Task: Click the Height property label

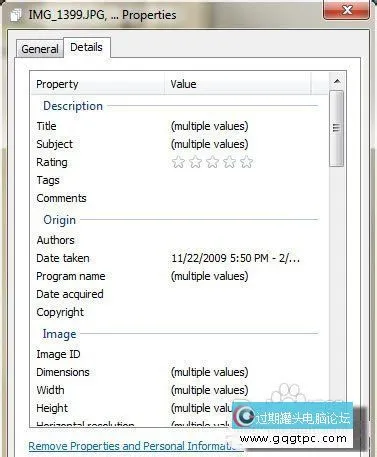Action: tap(52, 408)
